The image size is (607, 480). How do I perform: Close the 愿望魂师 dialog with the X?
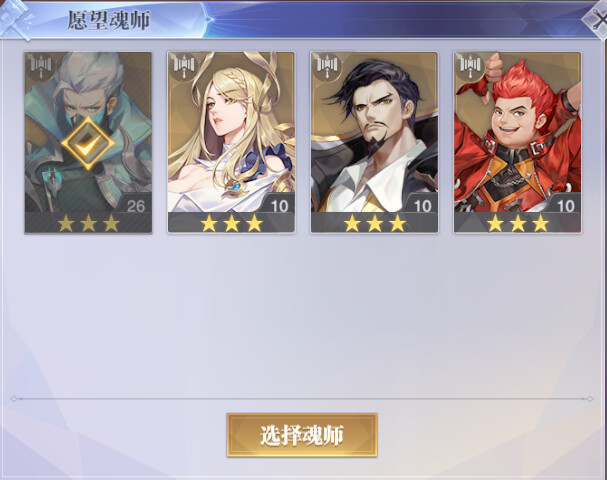598,21
